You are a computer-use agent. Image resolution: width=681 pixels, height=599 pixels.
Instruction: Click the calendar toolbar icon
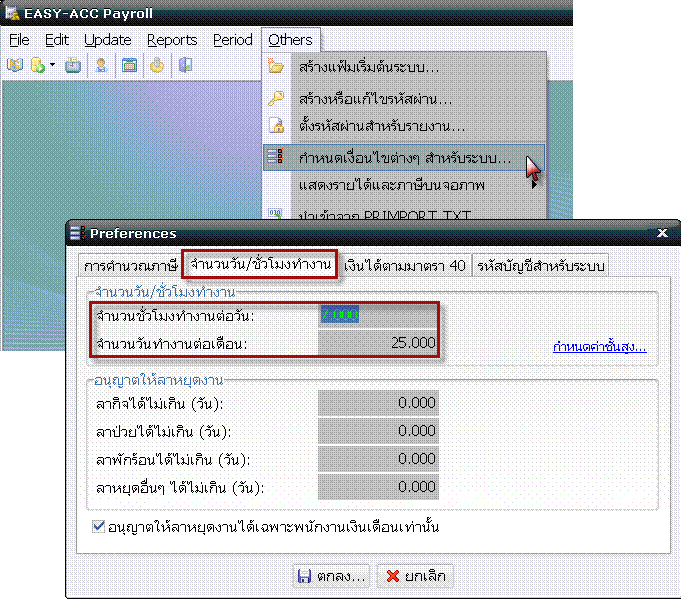(129, 66)
